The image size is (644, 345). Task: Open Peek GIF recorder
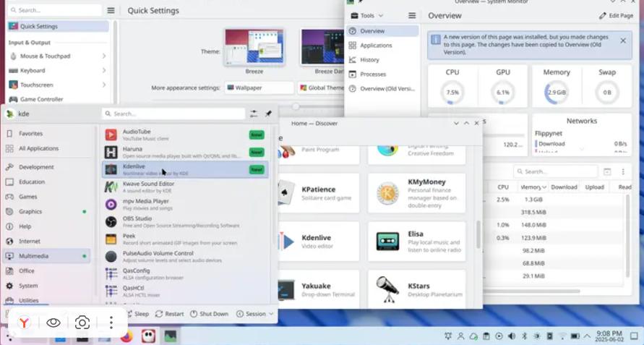point(185,239)
